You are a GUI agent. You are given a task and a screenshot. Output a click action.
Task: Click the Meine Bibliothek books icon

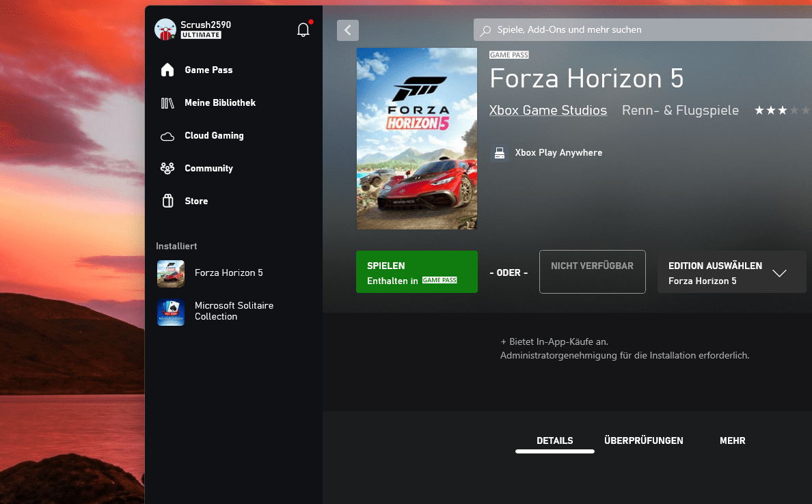[x=167, y=103]
